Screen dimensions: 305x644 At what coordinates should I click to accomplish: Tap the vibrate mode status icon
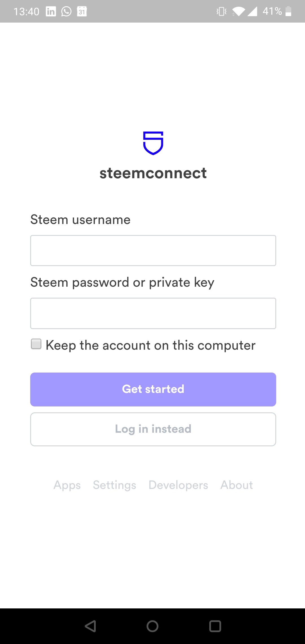[221, 12]
